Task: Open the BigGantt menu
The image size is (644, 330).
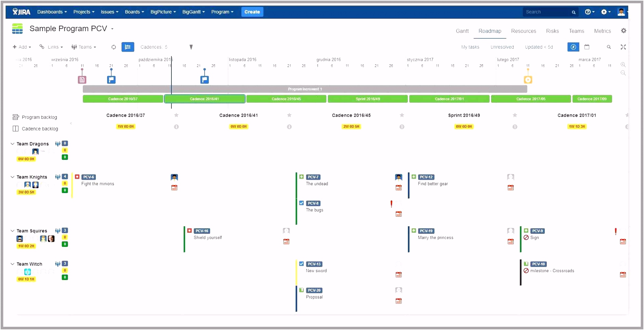Action: (193, 12)
